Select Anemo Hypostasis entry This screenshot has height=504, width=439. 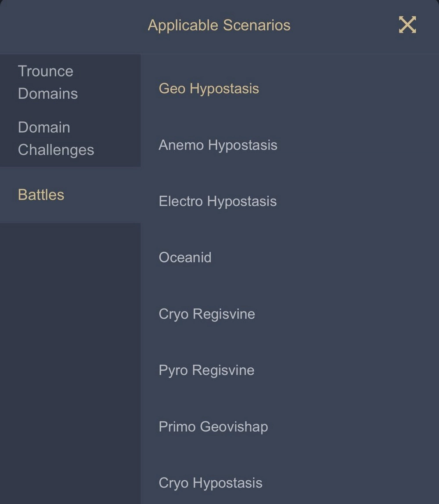click(218, 145)
